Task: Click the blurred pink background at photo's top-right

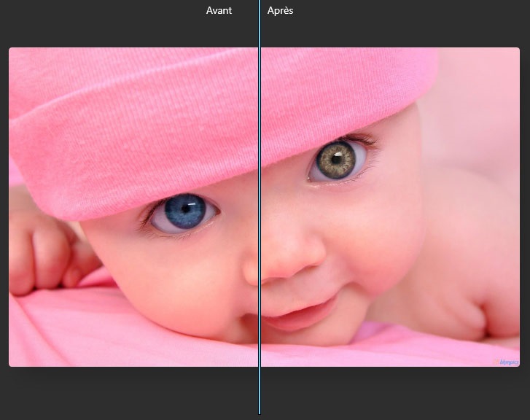Action: coord(481,87)
